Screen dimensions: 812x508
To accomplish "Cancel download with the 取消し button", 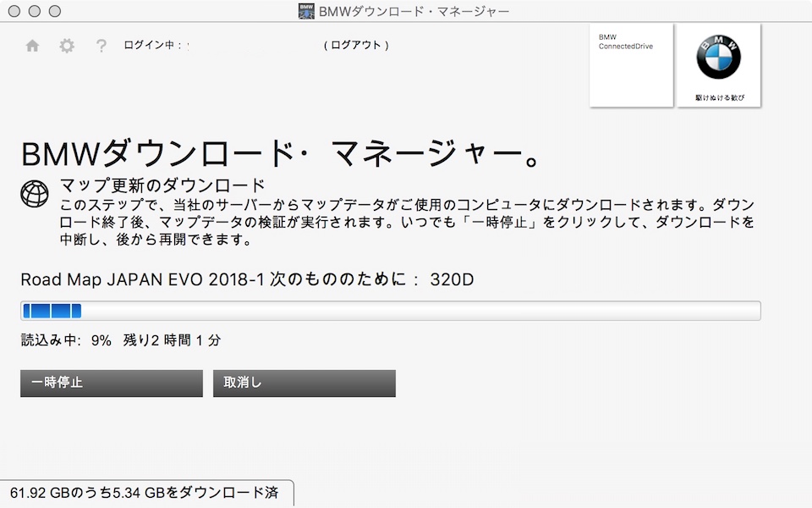I will (x=304, y=383).
